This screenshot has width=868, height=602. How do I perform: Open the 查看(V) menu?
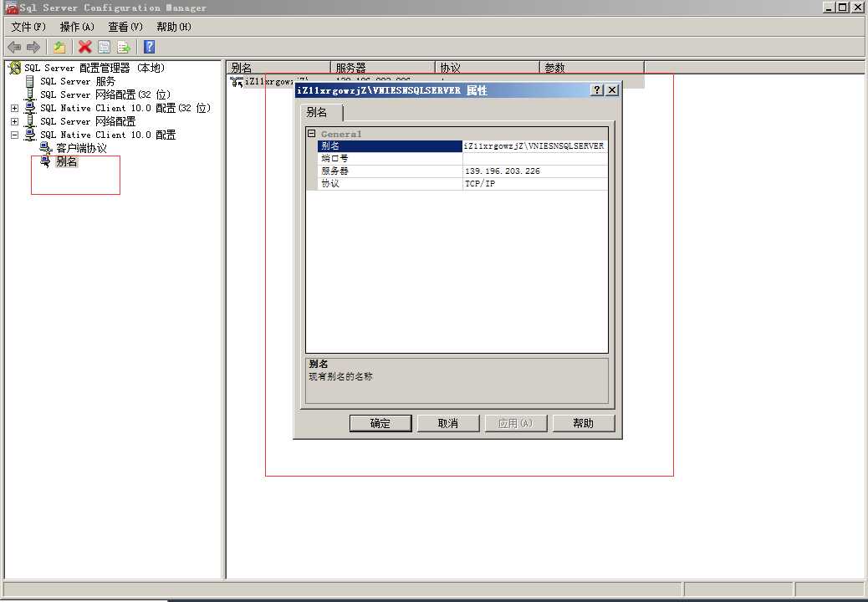pyautogui.click(x=125, y=27)
